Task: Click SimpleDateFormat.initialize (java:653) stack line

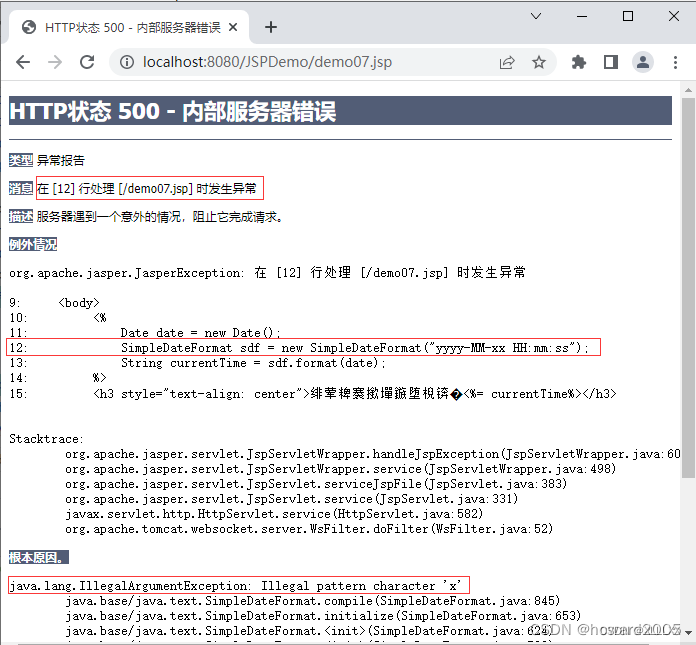Action: 323,616
